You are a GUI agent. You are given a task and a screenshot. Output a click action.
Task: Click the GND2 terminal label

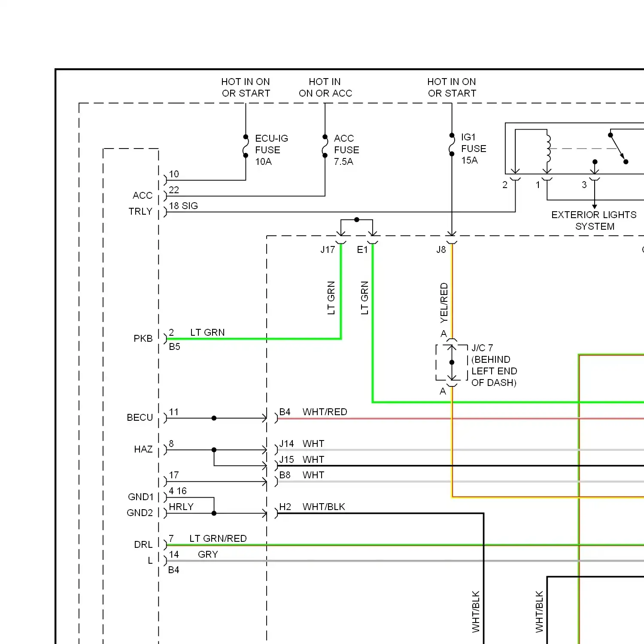click(x=140, y=513)
